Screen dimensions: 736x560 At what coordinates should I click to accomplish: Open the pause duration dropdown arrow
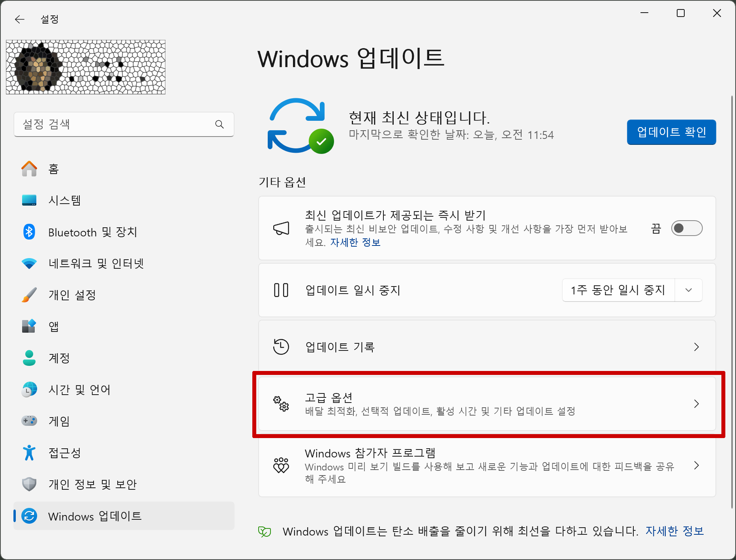(x=689, y=290)
